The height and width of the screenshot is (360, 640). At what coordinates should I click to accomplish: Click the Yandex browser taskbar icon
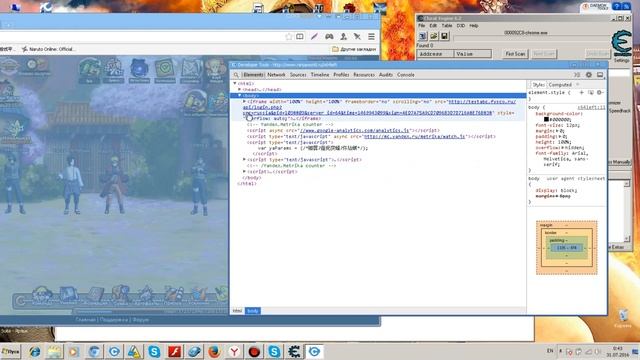pos(234,351)
